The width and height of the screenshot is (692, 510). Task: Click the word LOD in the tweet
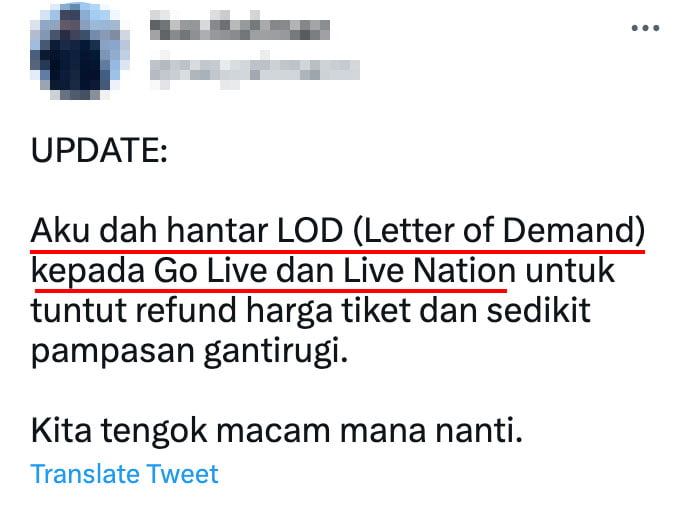tap(310, 231)
